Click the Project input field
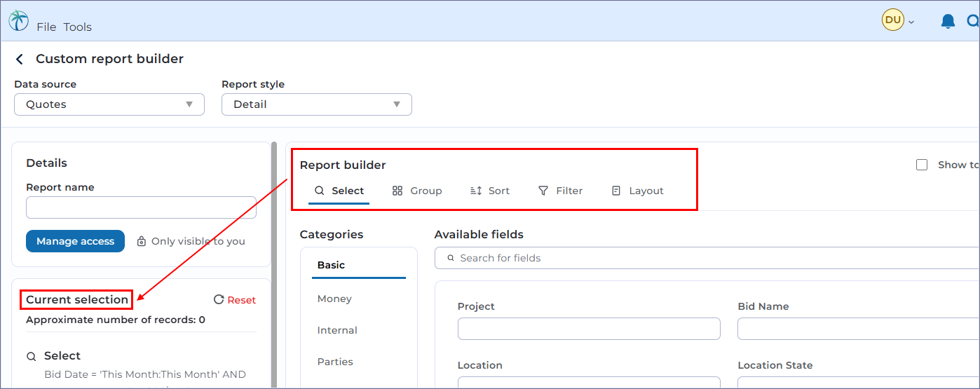 tap(589, 329)
